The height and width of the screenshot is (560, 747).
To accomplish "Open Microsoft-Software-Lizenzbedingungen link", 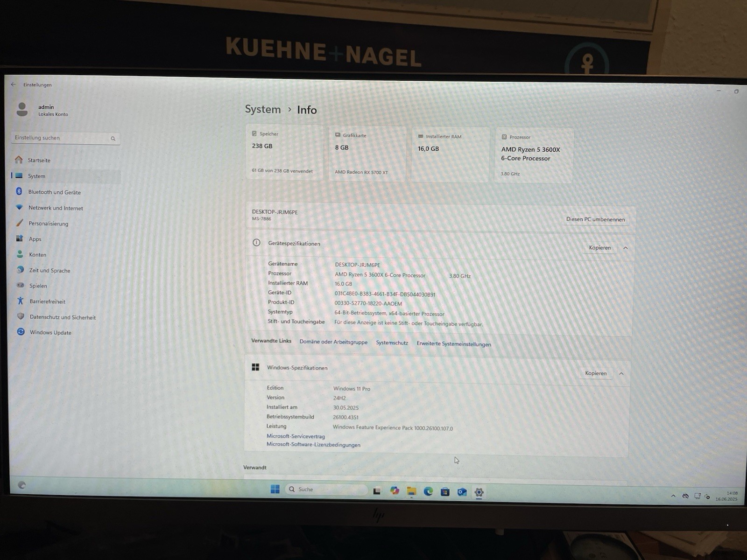I will (x=313, y=444).
